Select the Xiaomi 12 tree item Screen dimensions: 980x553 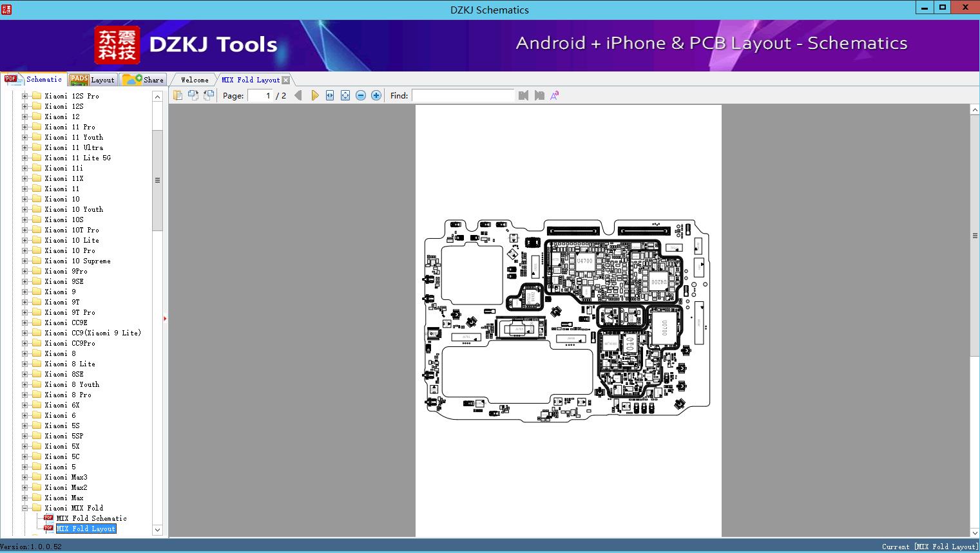(x=62, y=117)
